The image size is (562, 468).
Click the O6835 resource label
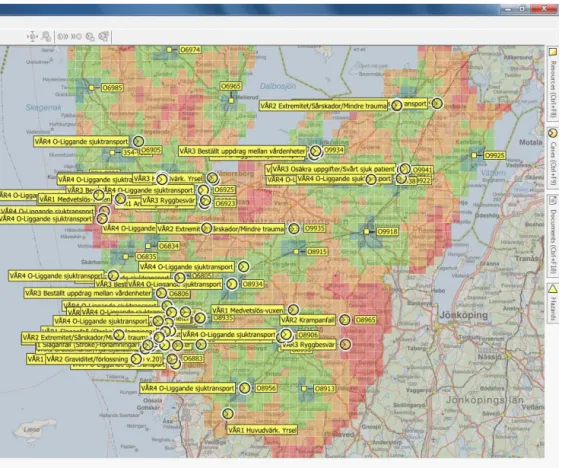click(146, 257)
